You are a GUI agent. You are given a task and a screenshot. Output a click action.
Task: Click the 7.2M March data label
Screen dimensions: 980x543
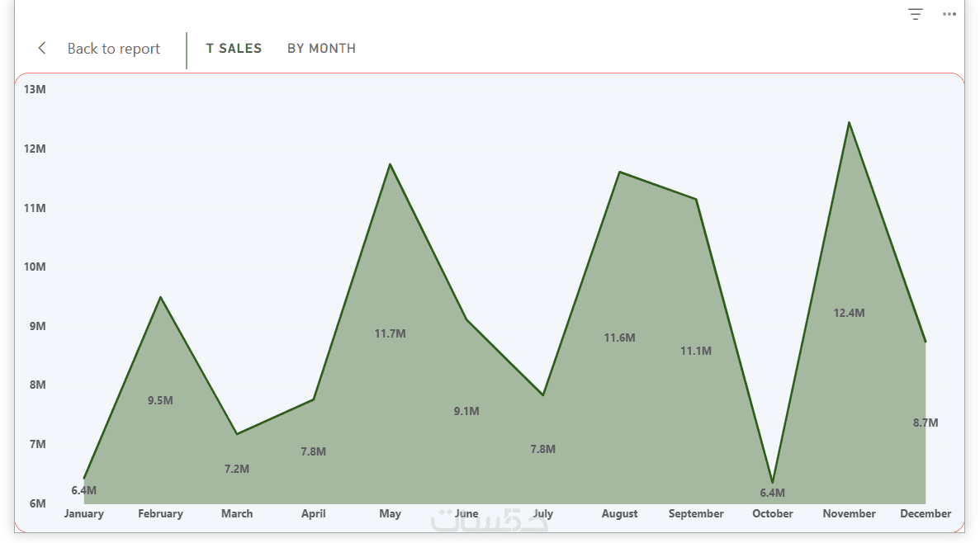pyautogui.click(x=237, y=470)
